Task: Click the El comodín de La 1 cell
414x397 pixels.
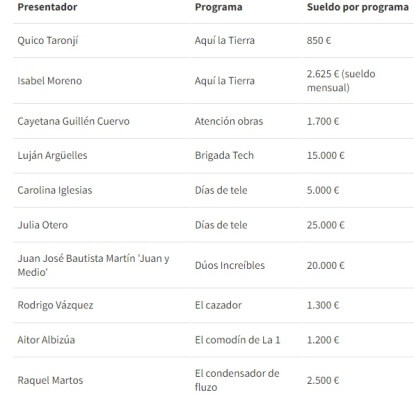Action: pos(237,340)
